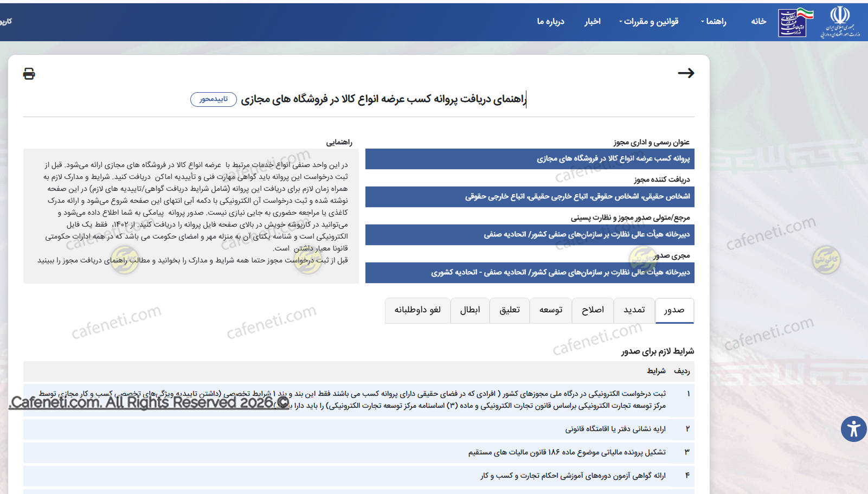Click the عنوان رسمی و اداری مجوز label
The width and height of the screenshot is (868, 494).
652,142
